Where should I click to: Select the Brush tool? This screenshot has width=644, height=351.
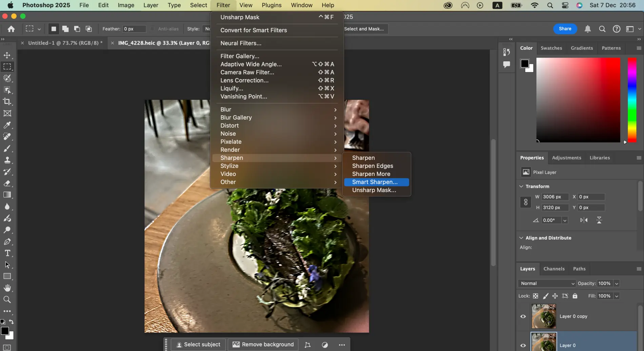click(x=7, y=149)
